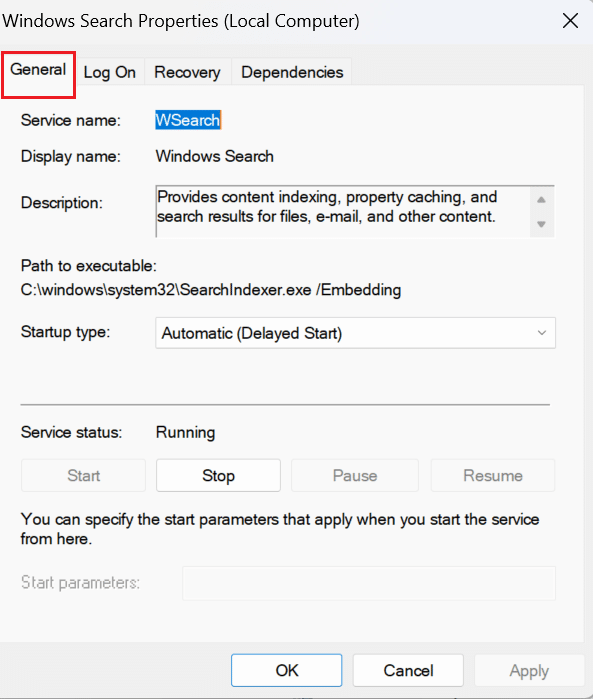Viewport: 593px width, 699px height.
Task: Click the Resume service button
Action: [x=493, y=476]
